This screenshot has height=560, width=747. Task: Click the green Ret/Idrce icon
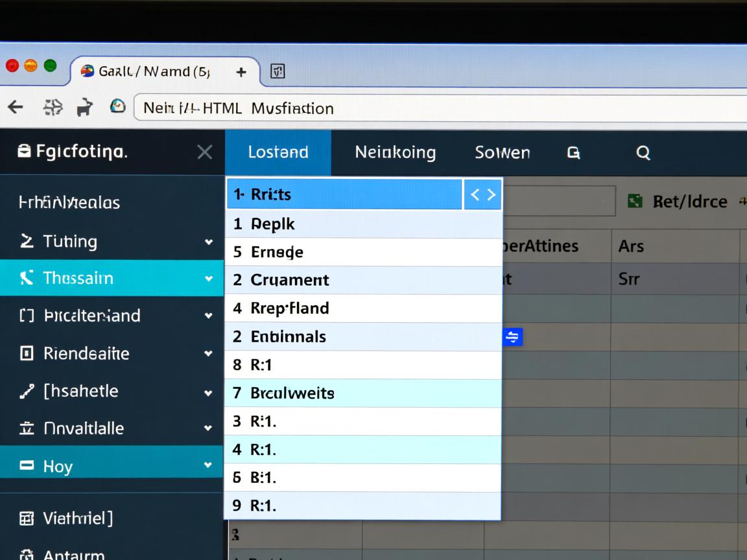tap(636, 202)
